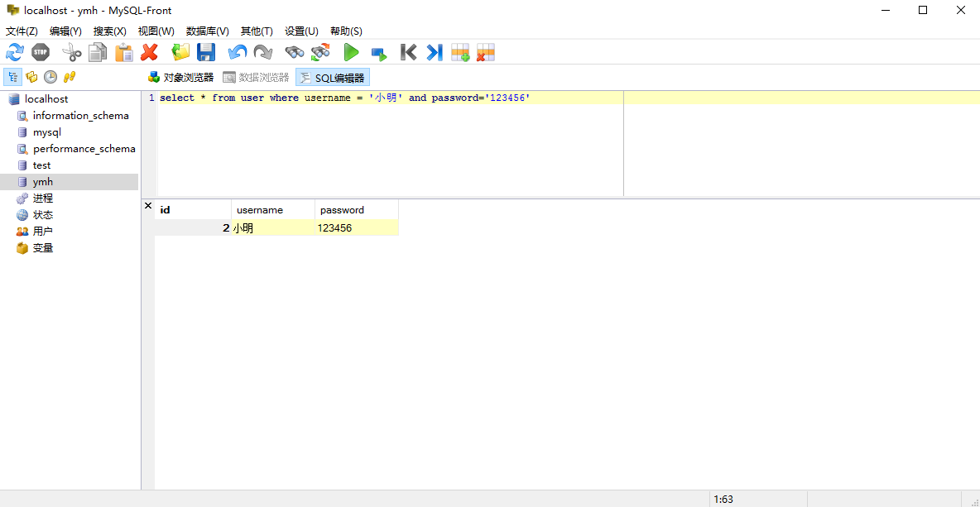Viewport: 980px width, 507px height.
Task: Toggle the SQL history clock button
Action: coord(50,77)
